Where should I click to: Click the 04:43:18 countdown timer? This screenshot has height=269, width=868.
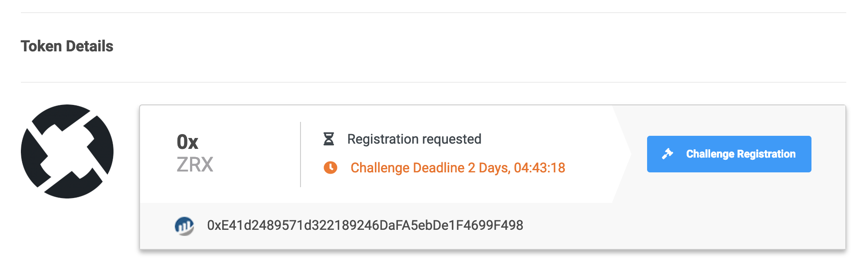pos(539,168)
